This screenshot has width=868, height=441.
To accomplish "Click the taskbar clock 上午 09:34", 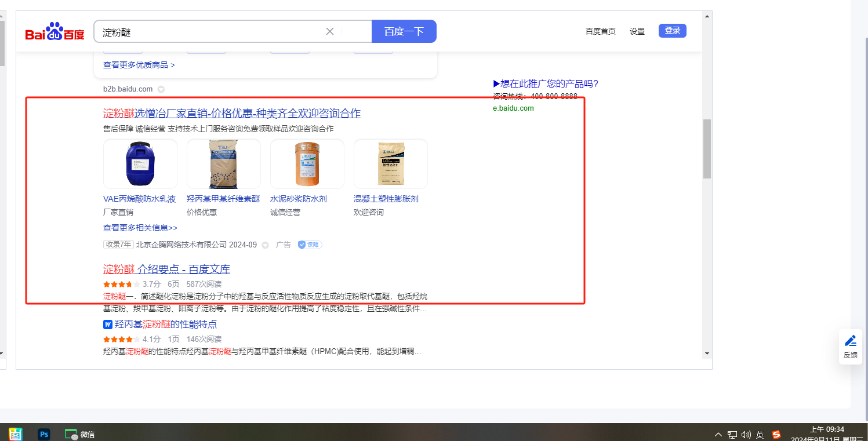I will (x=827, y=429).
